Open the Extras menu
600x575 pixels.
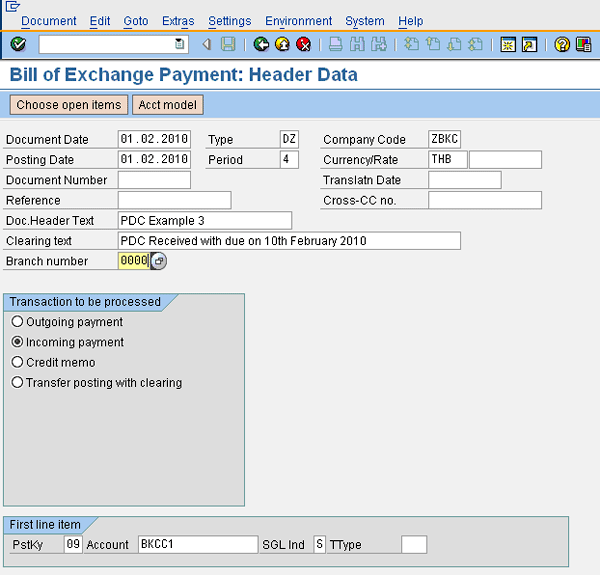178,21
